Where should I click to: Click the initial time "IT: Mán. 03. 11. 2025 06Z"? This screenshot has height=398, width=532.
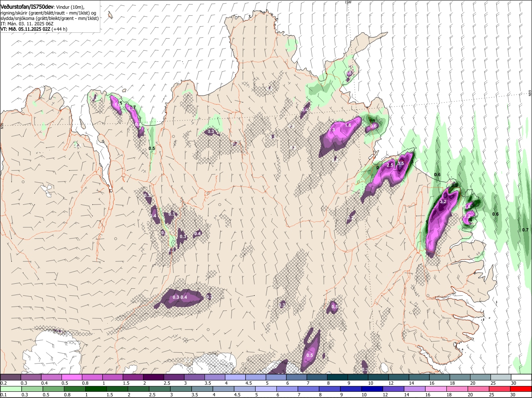(x=27, y=24)
